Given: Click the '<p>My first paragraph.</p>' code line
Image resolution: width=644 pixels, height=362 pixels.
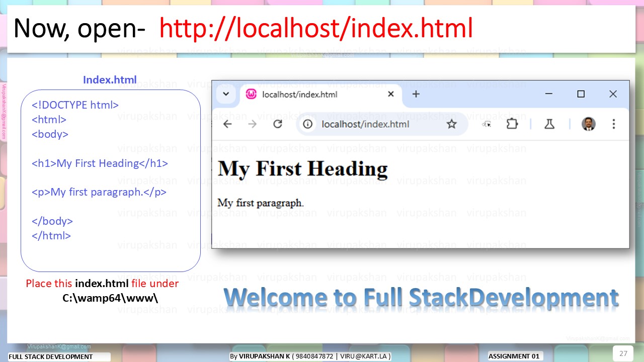Looking at the screenshot, I should click(99, 192).
